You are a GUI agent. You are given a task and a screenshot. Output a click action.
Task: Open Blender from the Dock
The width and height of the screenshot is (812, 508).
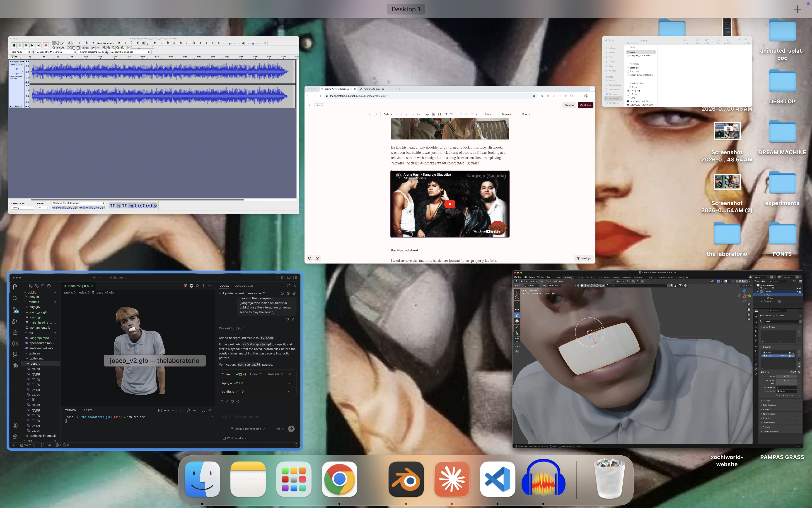tap(406, 479)
